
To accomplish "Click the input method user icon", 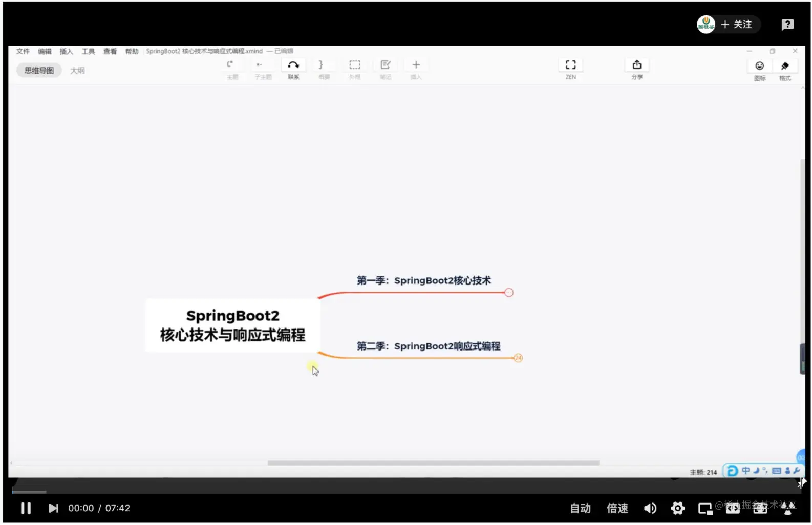I will point(787,471).
